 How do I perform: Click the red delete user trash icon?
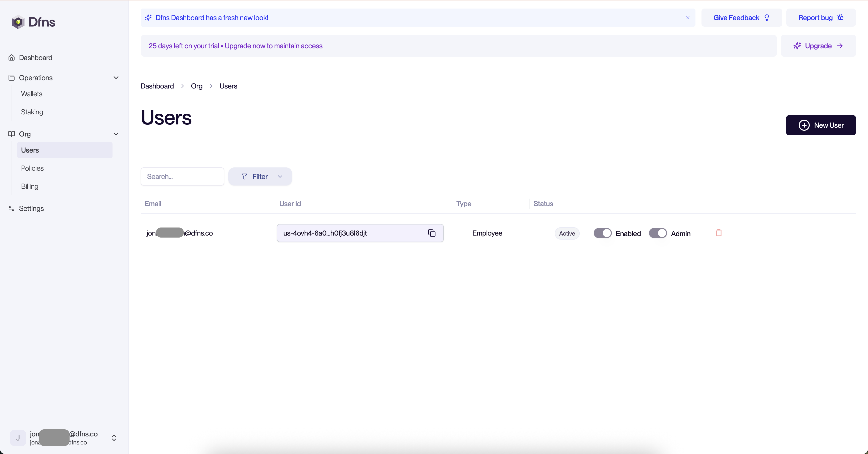pos(718,233)
